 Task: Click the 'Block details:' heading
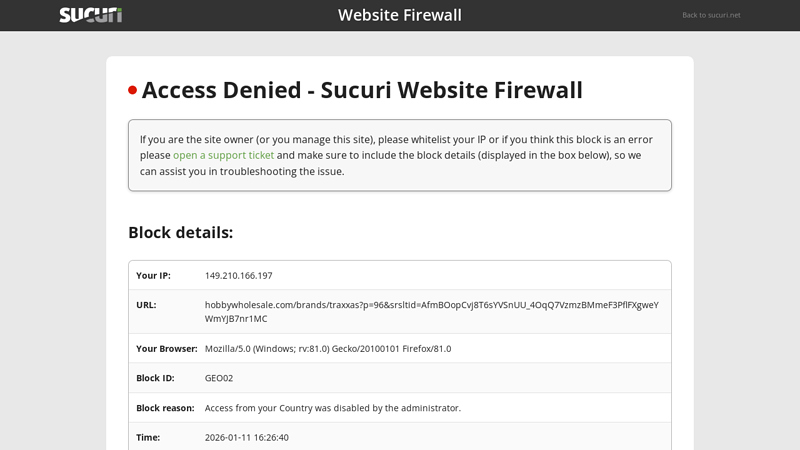180,232
